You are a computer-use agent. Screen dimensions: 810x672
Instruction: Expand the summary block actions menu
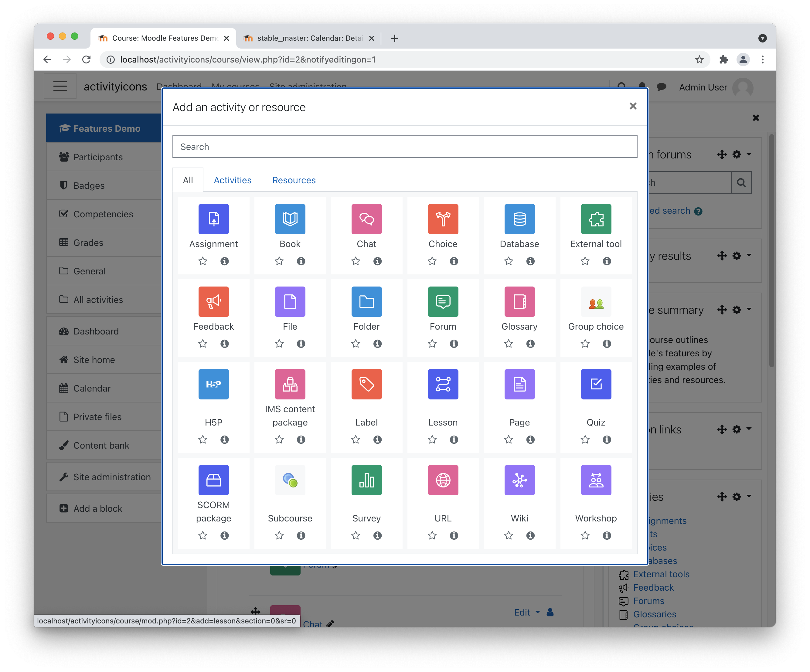742,310
